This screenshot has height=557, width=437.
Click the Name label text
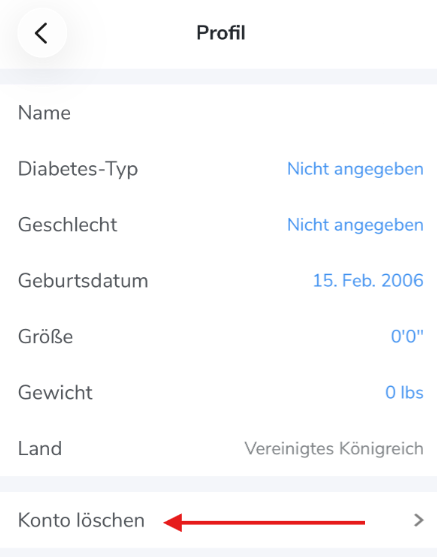44,113
